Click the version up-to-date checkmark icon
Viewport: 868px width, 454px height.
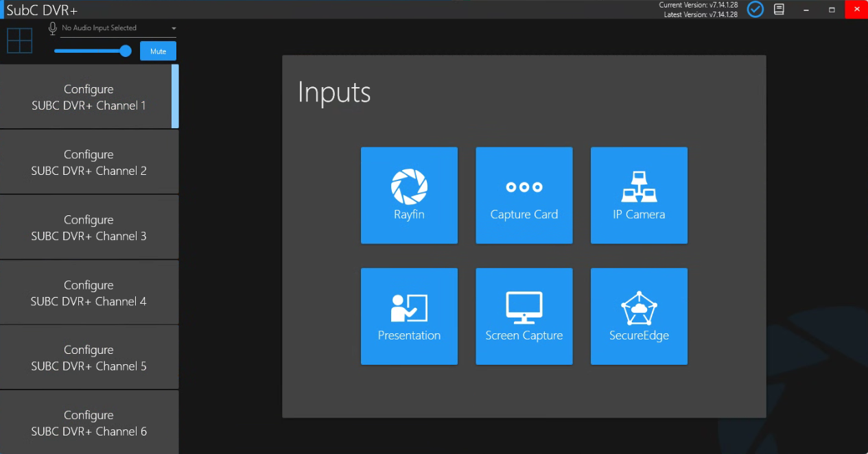[x=755, y=10]
